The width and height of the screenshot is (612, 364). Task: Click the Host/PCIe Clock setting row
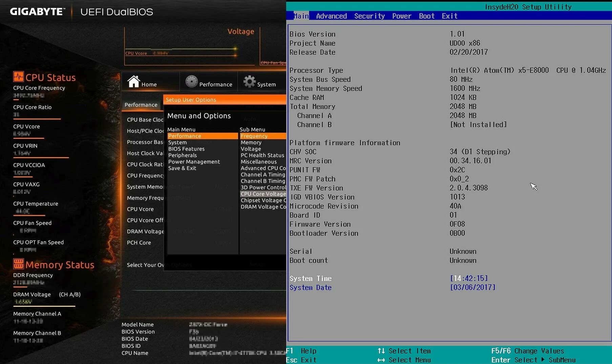tap(145, 131)
